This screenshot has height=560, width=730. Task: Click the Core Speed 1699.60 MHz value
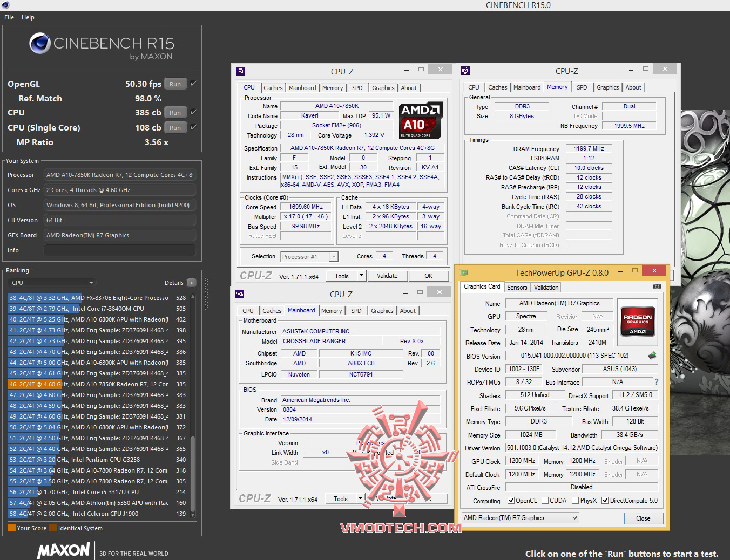(306, 207)
